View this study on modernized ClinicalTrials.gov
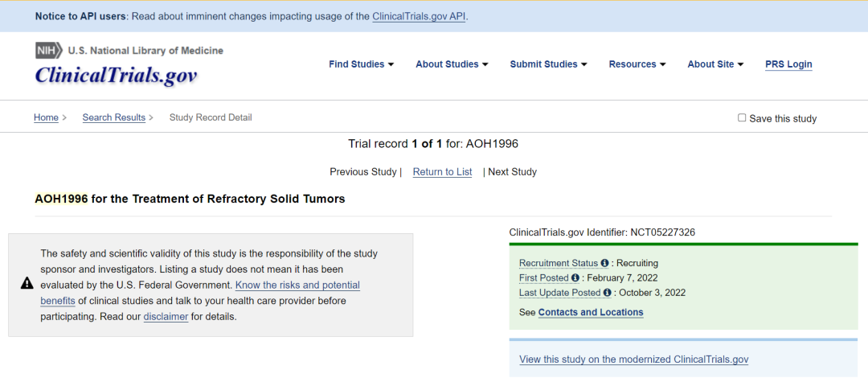 point(633,360)
